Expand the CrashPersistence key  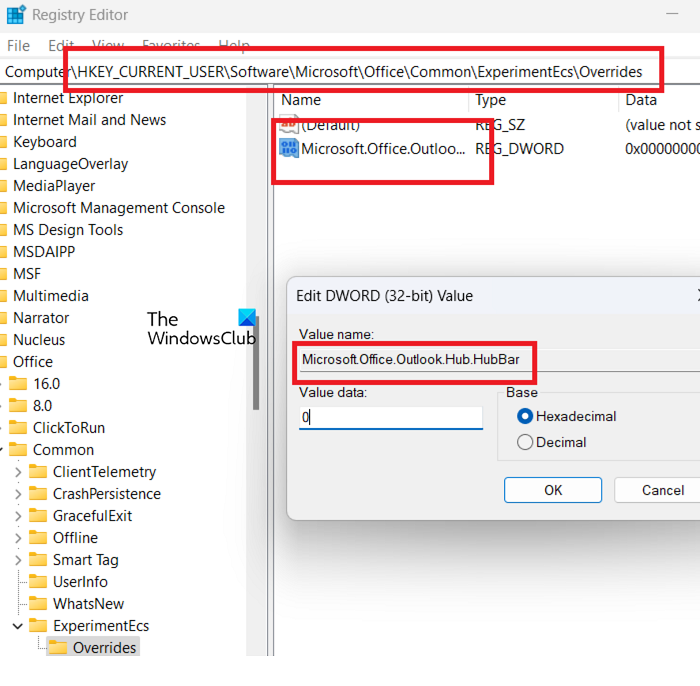18,494
